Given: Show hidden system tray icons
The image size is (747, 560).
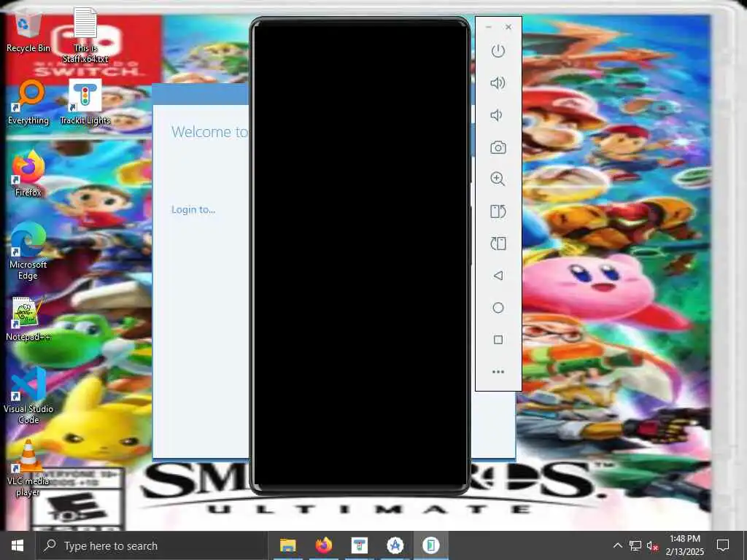Looking at the screenshot, I should point(617,545).
